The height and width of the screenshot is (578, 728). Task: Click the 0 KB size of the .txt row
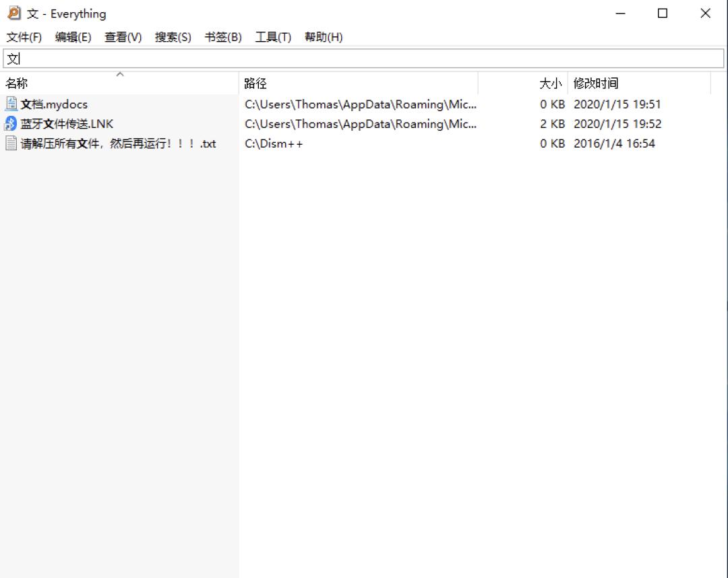(552, 143)
